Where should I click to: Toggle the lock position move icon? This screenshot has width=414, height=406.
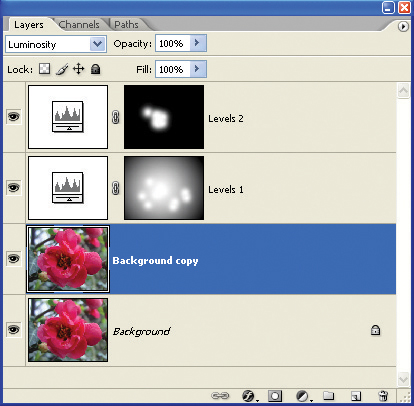(79, 69)
